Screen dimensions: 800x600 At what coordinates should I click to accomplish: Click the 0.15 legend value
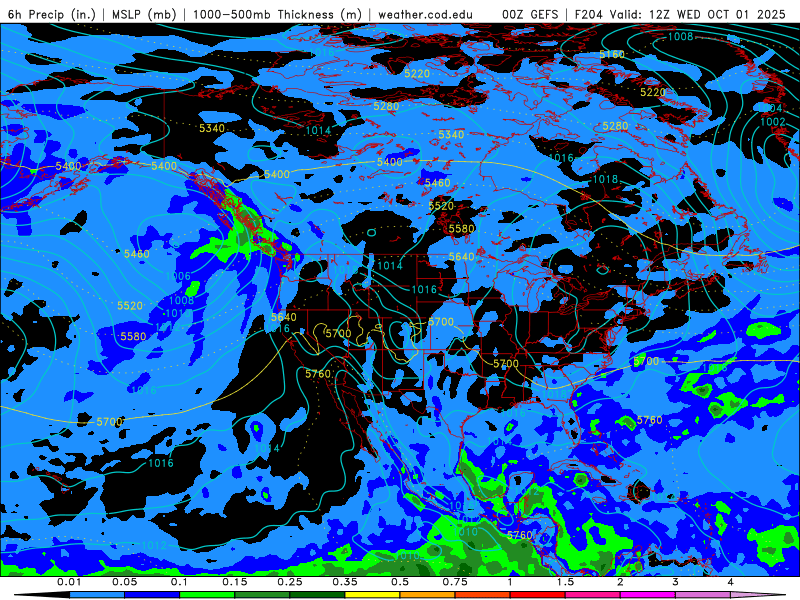pos(235,582)
